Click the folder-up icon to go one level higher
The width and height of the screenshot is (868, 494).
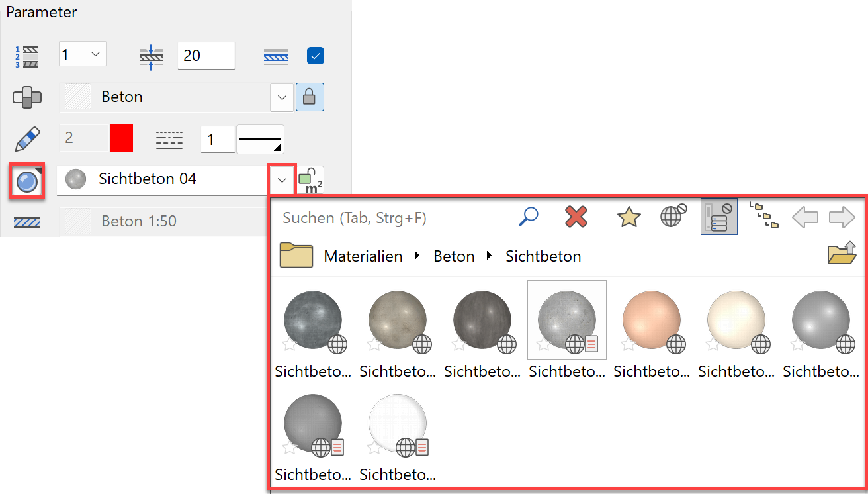[x=841, y=255]
